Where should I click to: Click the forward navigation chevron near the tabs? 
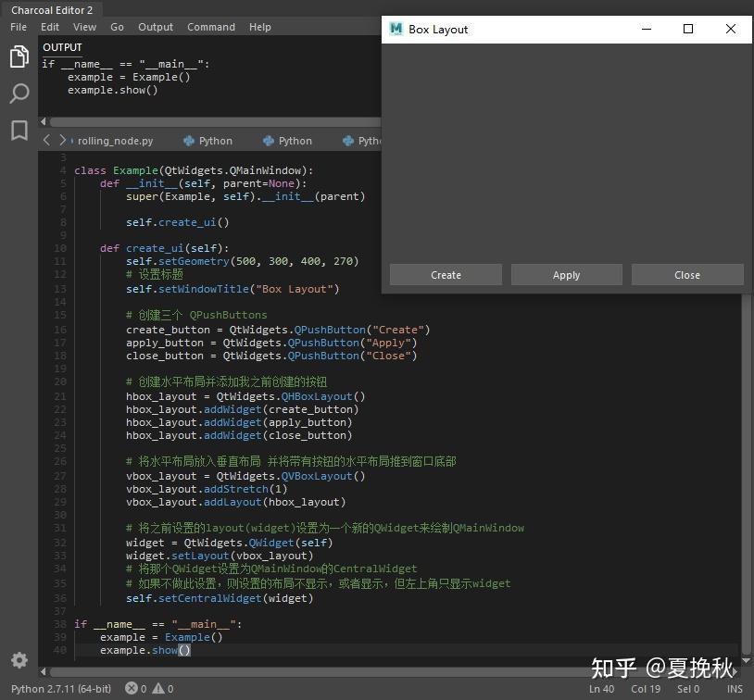[62, 140]
